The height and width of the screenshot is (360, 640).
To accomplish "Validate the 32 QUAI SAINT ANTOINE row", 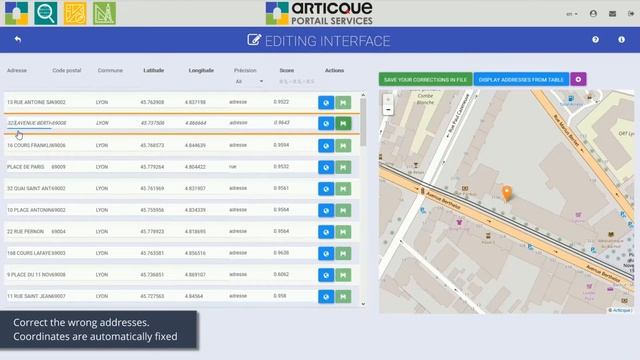I will coord(343,189).
